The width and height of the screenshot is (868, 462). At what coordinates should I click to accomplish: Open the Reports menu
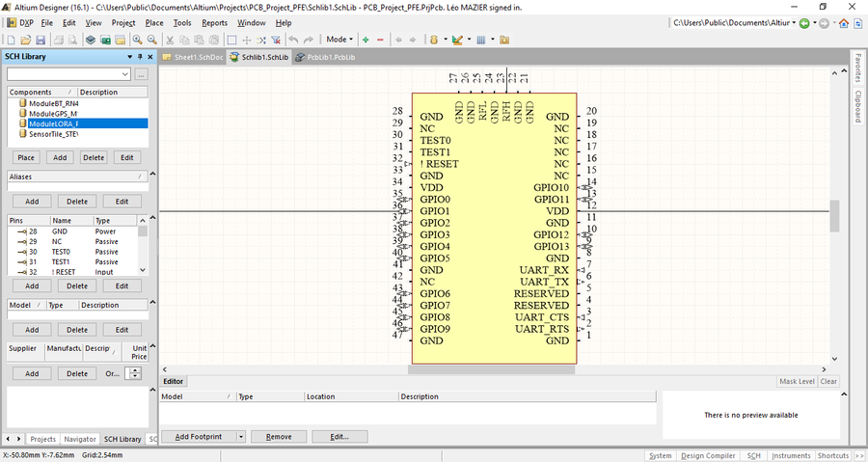[x=214, y=22]
